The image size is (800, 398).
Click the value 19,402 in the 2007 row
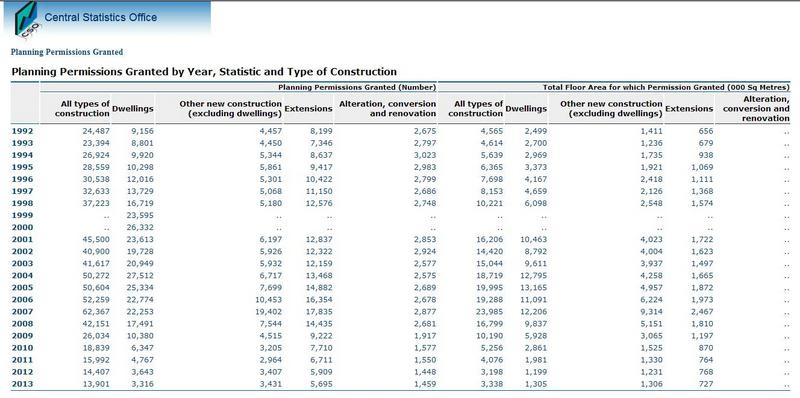pos(268,312)
